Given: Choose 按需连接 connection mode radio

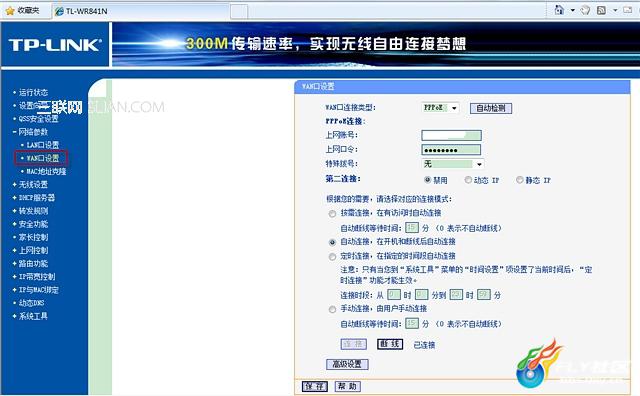Looking at the screenshot, I should 332,214.
